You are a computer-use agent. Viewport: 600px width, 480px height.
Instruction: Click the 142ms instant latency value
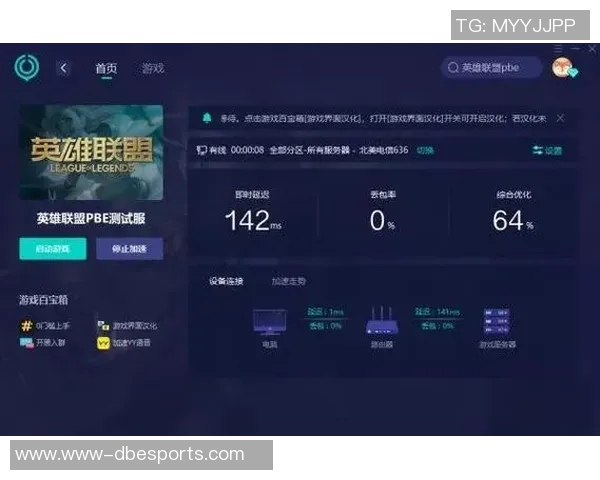253,220
